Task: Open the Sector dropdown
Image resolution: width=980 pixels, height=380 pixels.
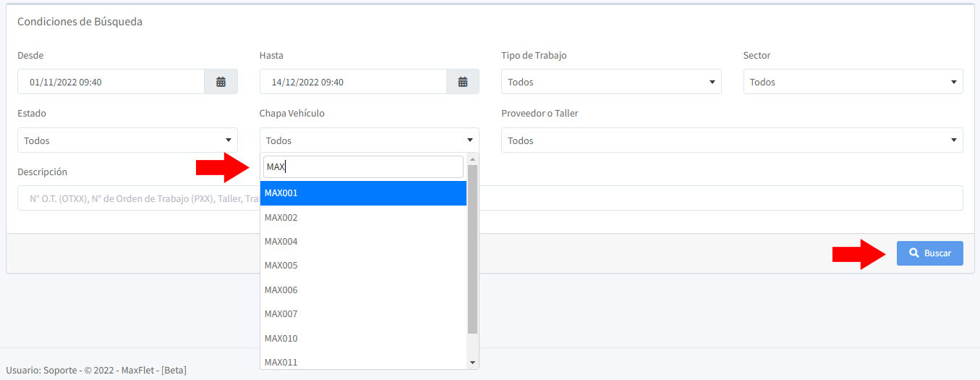Action: pyautogui.click(x=853, y=82)
